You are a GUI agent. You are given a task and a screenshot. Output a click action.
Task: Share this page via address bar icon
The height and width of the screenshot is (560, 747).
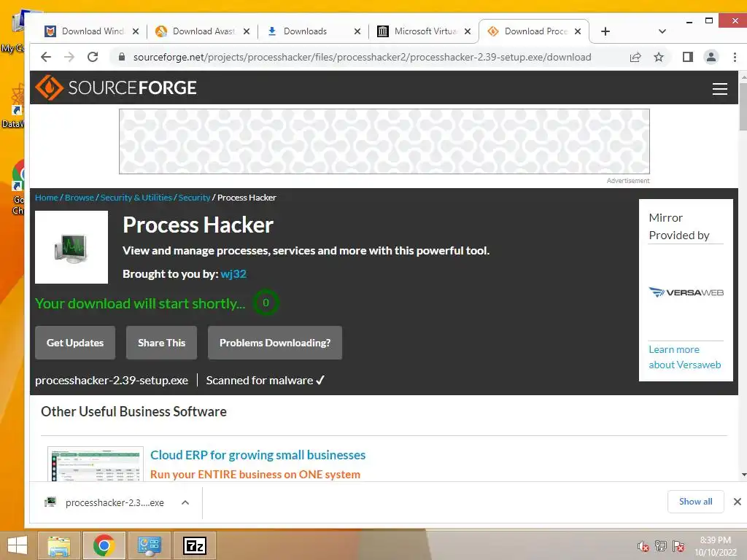coord(635,58)
